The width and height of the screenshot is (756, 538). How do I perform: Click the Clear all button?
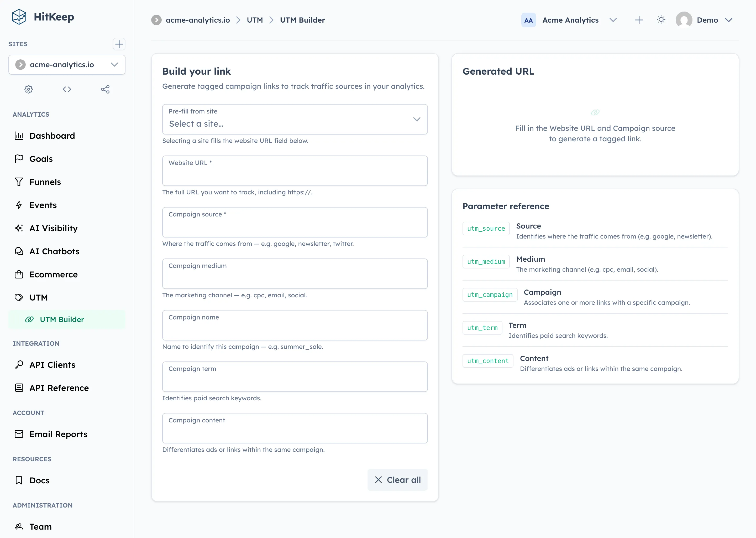397,480
